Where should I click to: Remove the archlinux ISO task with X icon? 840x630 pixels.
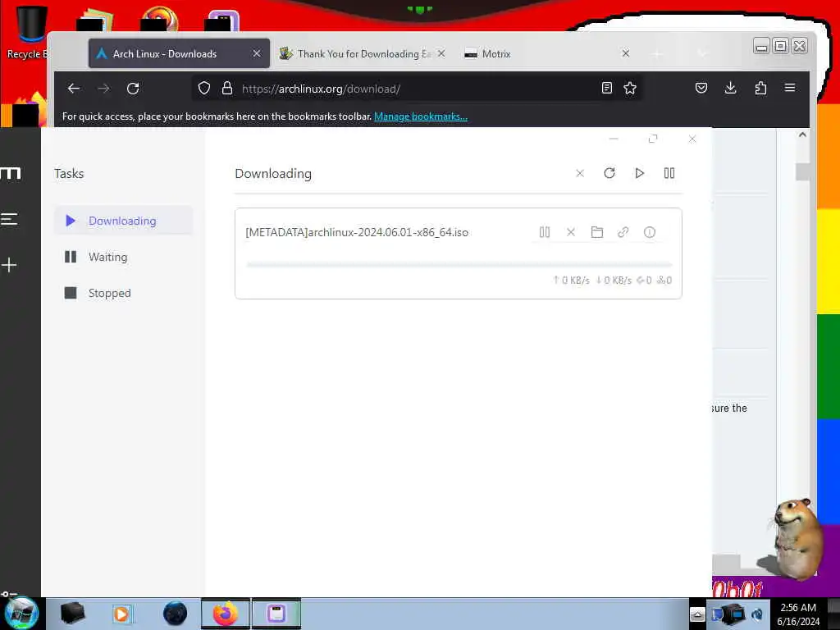(571, 232)
